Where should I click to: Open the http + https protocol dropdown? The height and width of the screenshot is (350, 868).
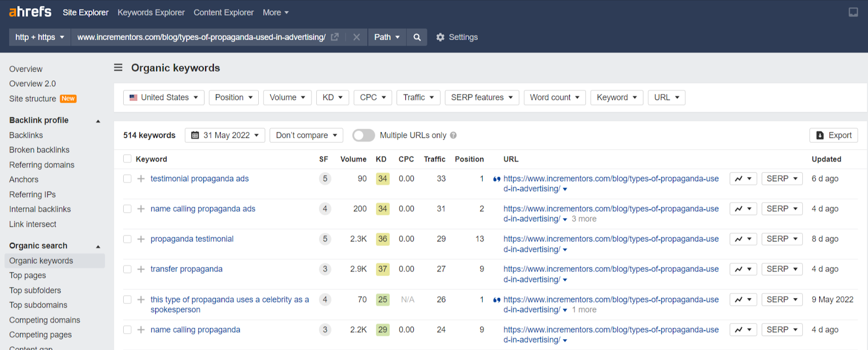(40, 37)
